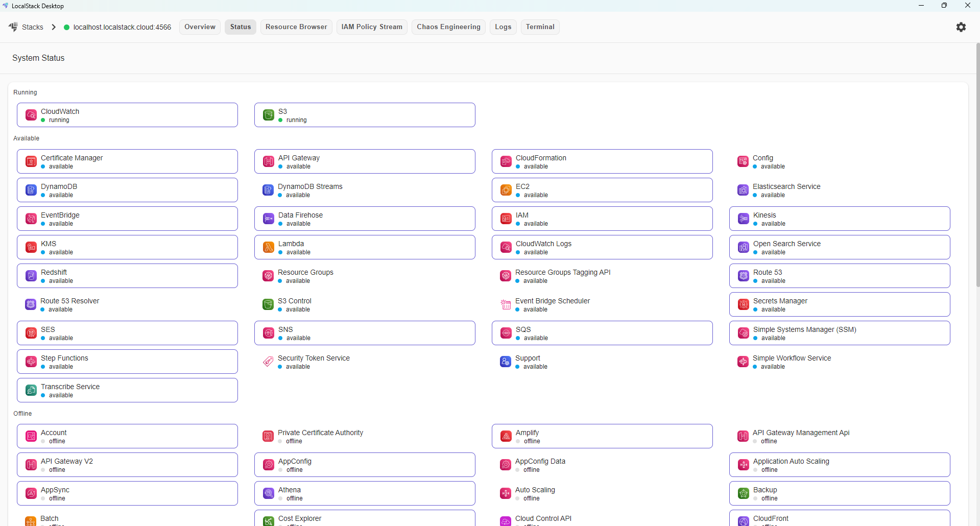Click the Amplify service icon

tap(506, 436)
